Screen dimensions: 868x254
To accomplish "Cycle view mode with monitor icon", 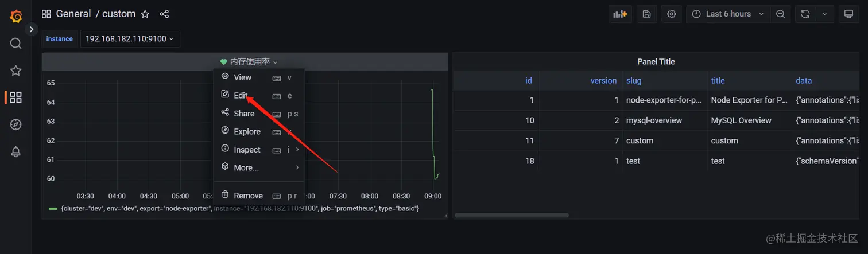I will pos(848,14).
